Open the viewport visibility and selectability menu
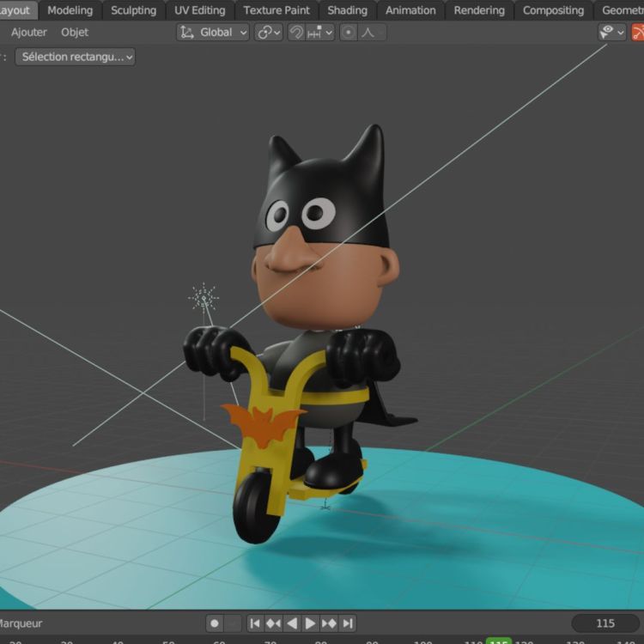This screenshot has height=644, width=644. tap(612, 33)
